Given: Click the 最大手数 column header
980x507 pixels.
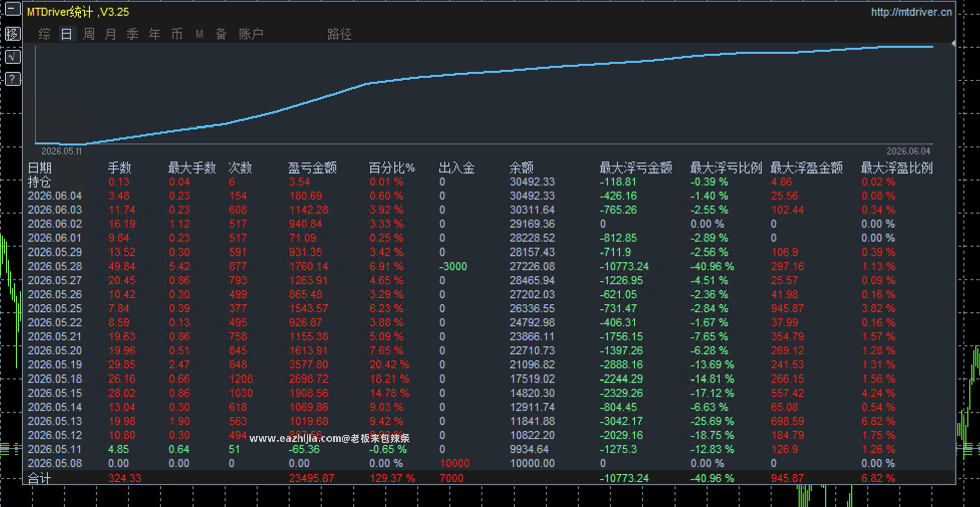Looking at the screenshot, I should coord(192,168).
